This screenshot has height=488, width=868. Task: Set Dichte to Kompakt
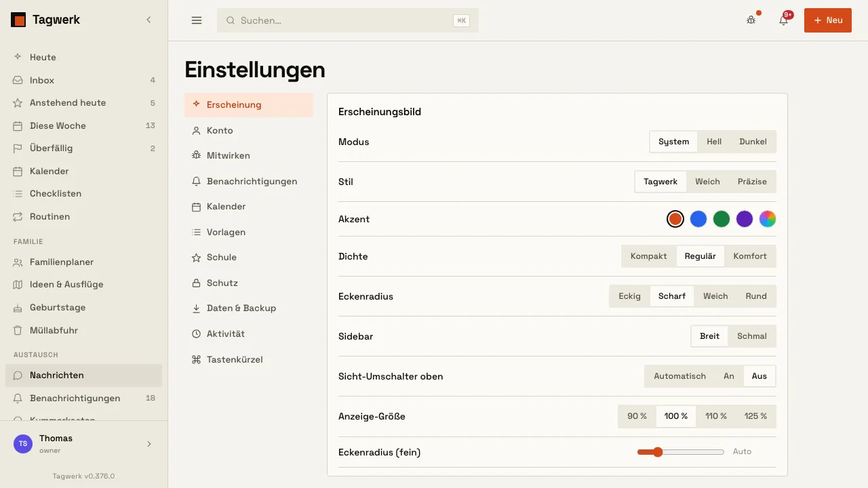point(649,256)
